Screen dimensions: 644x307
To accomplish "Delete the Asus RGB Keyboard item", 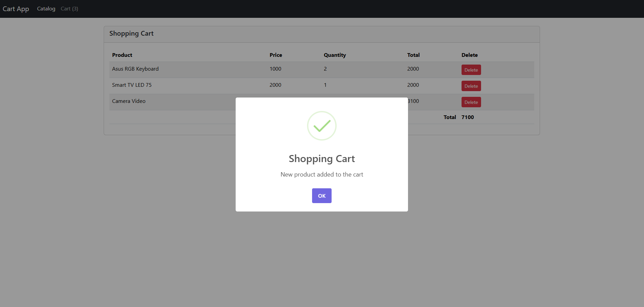I will tap(471, 70).
